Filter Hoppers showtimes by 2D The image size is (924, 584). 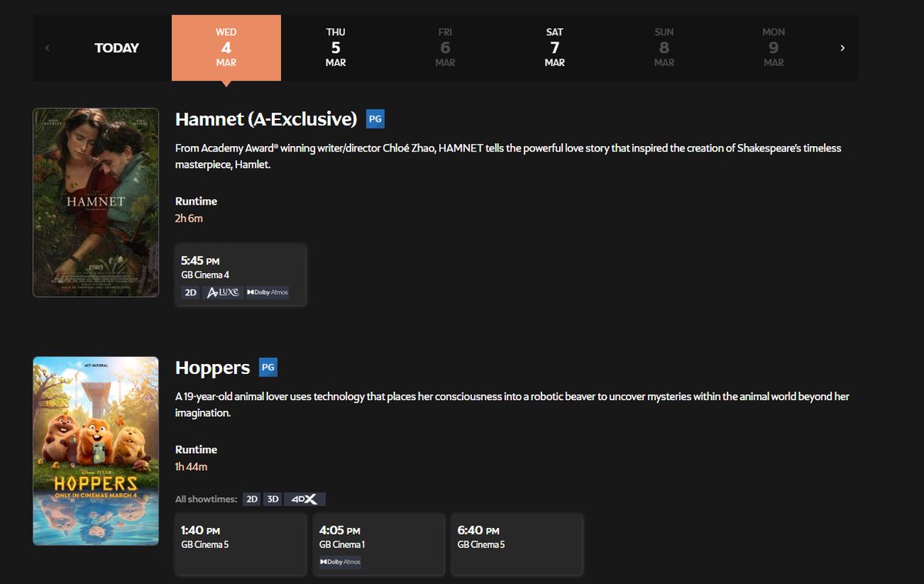coord(252,499)
